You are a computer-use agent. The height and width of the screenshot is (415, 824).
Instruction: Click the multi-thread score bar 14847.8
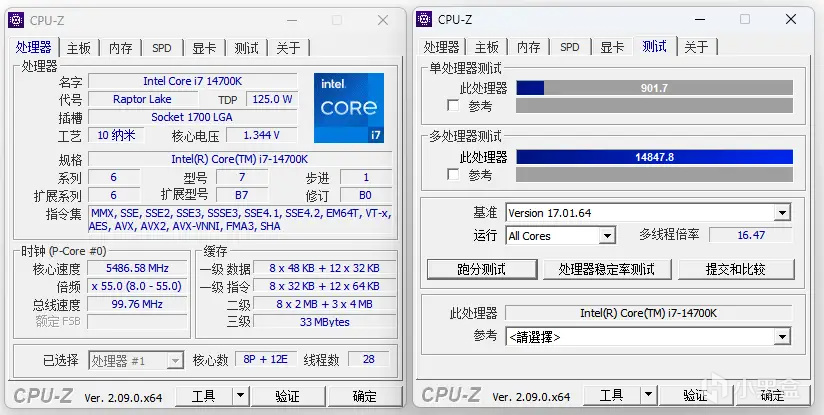(x=654, y=157)
